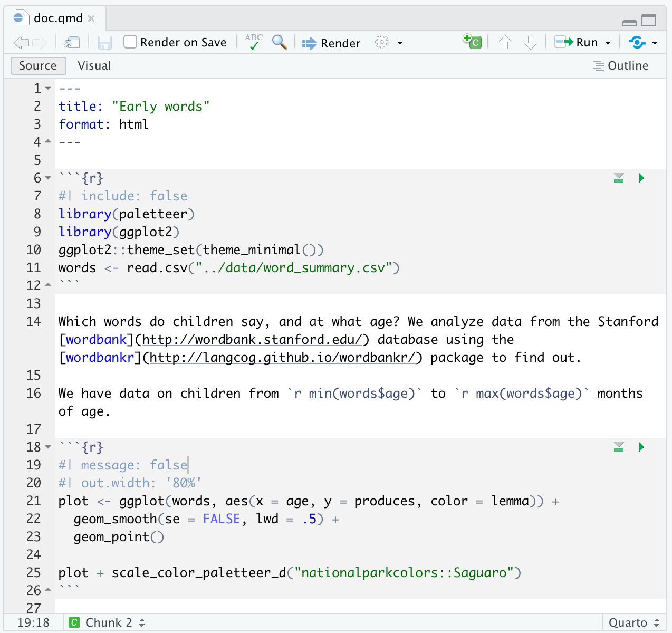Open Find and Replace magnifier
The image size is (672, 633).
(x=279, y=42)
